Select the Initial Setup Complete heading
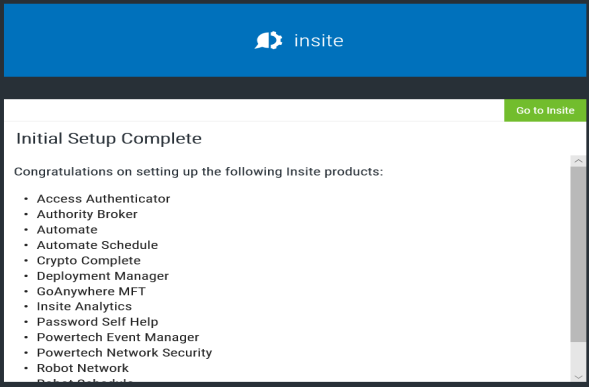The height and width of the screenshot is (387, 589). point(109,139)
